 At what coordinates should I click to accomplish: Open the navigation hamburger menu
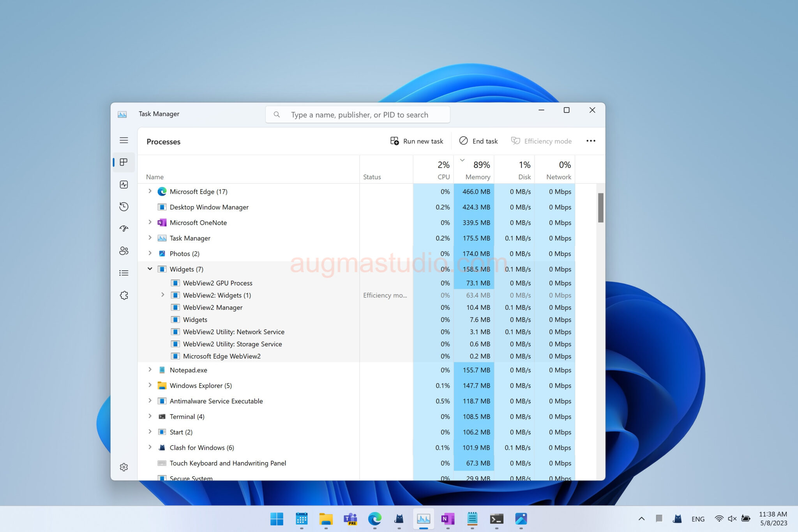click(124, 140)
